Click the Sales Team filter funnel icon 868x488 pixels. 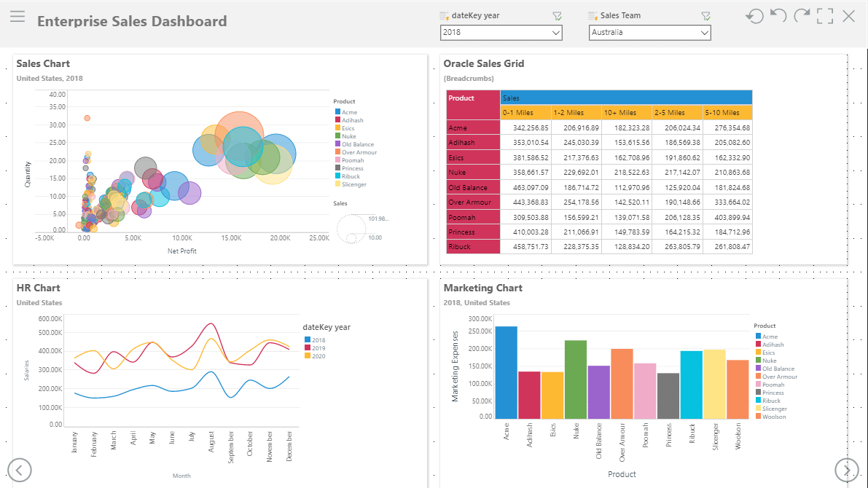(705, 16)
